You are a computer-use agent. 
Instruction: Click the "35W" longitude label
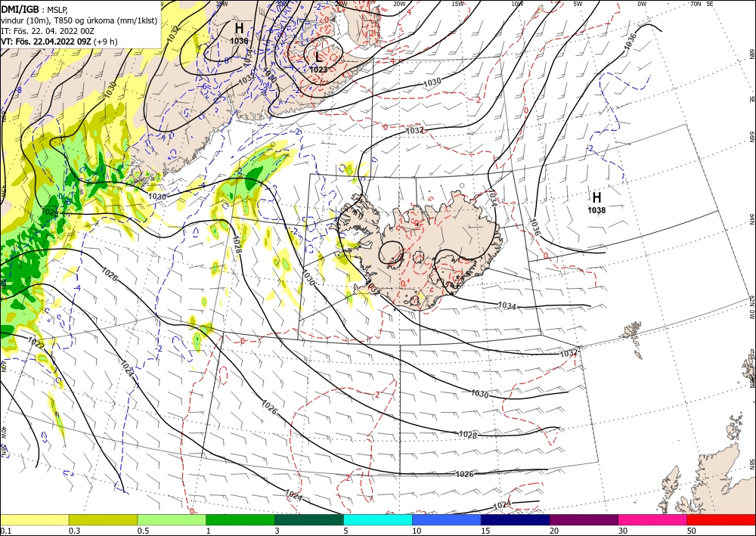click(222, 4)
